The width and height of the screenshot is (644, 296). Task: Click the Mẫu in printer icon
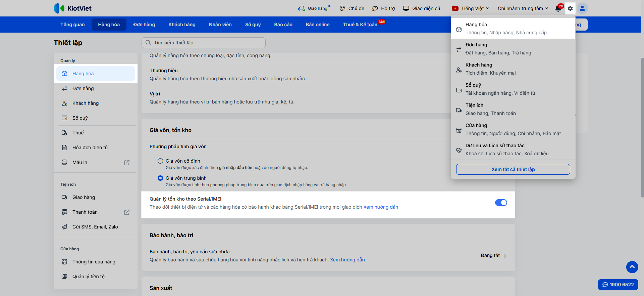[x=64, y=162]
